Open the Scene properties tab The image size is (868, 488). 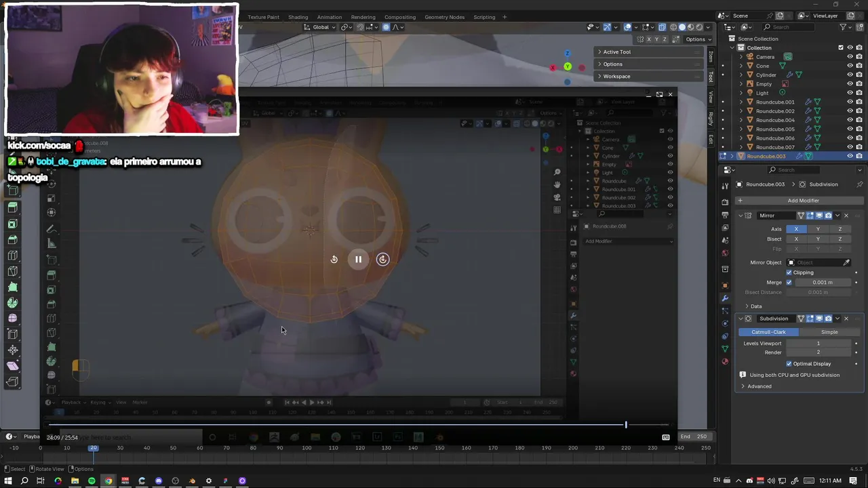pos(725,241)
